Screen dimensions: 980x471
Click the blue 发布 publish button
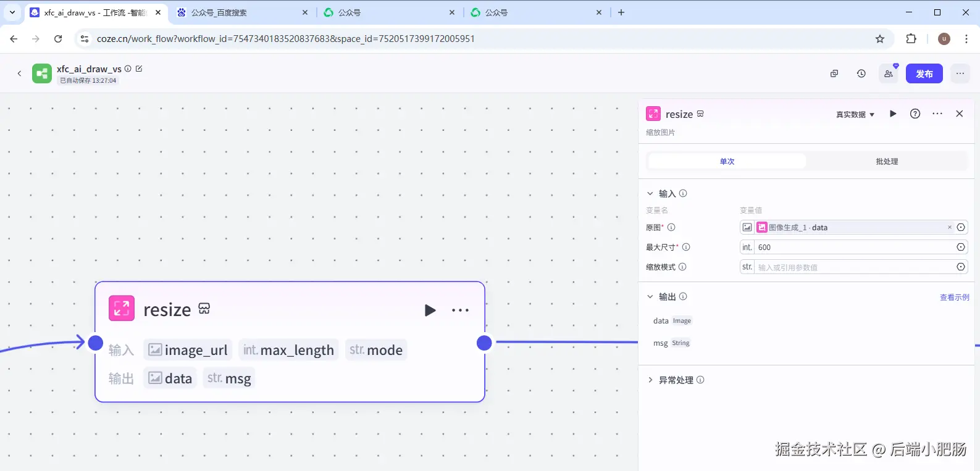click(x=924, y=73)
